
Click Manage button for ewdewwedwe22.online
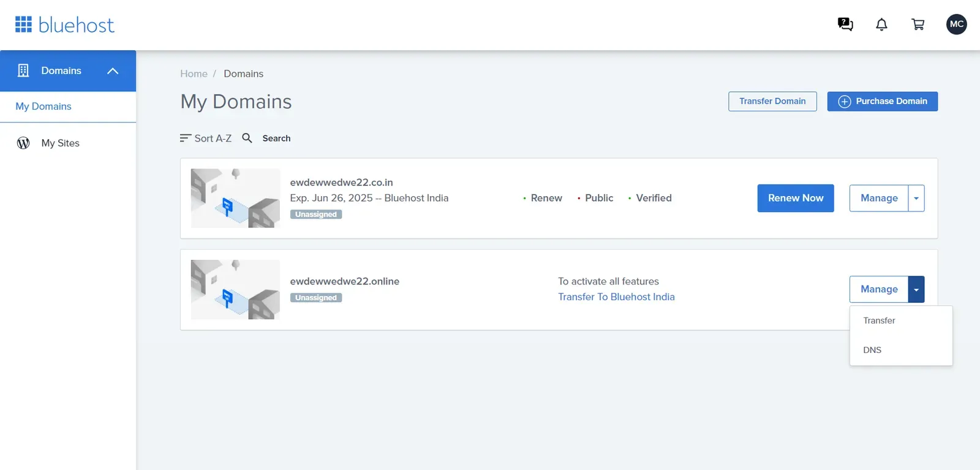(879, 289)
